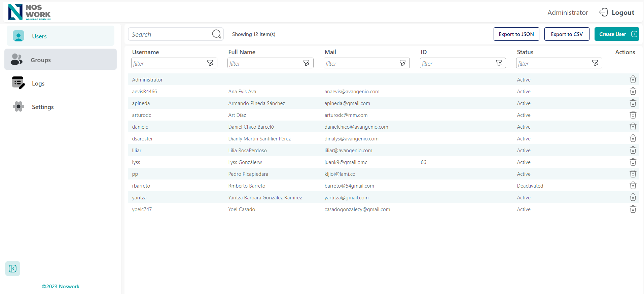Click the Settings gear icon in sidebar
The height and width of the screenshot is (294, 644).
[x=19, y=106]
